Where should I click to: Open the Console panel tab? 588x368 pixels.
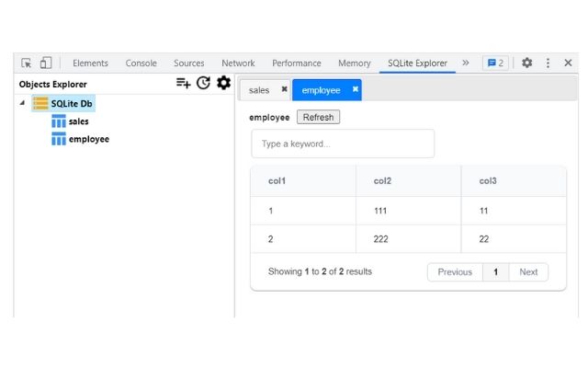pyautogui.click(x=141, y=63)
